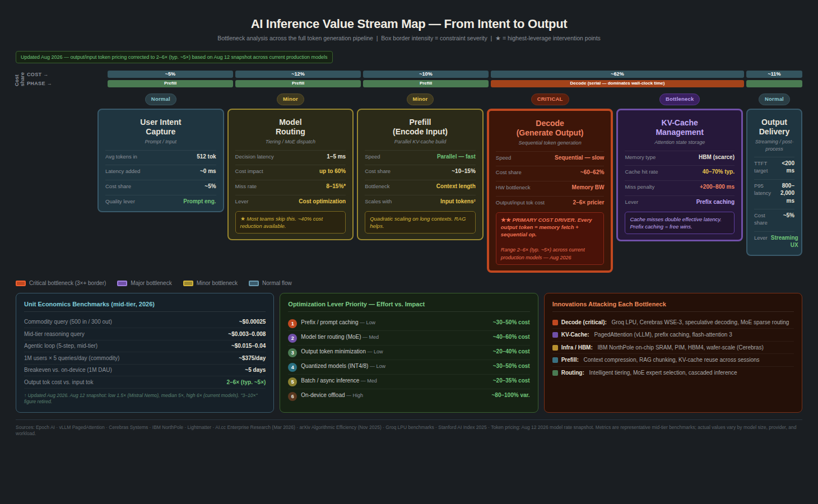The image size is (818, 504).
Task: Click the blue square beside Prefill innovations
Action: click(x=555, y=360)
